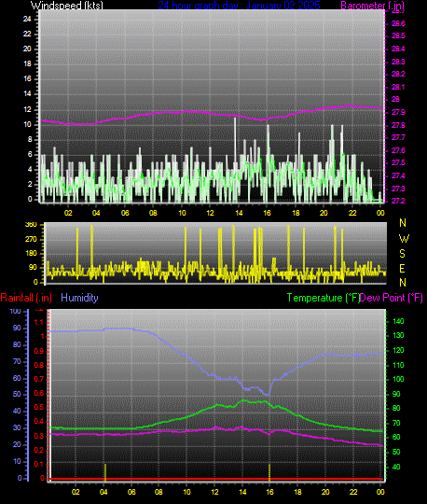Screen dimensions: 427x504
Task: Click the yellow rain marker at hour 16
Action: coord(269,472)
